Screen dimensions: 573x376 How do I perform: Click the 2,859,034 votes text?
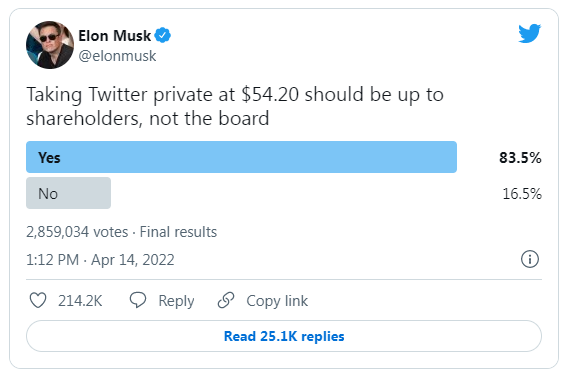coord(77,232)
